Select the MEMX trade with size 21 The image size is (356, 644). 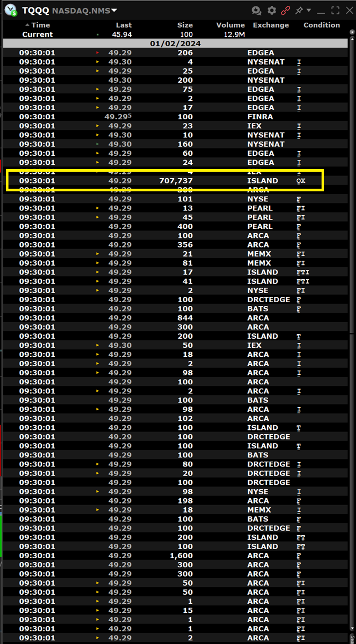click(x=175, y=254)
